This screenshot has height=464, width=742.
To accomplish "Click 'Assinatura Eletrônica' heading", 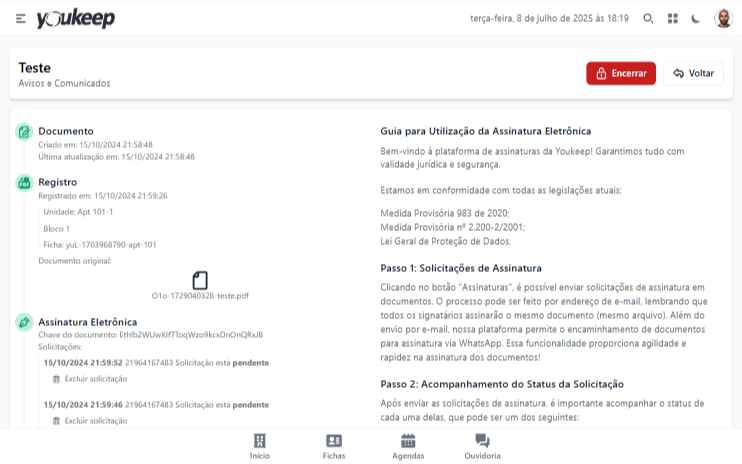I will 88,322.
